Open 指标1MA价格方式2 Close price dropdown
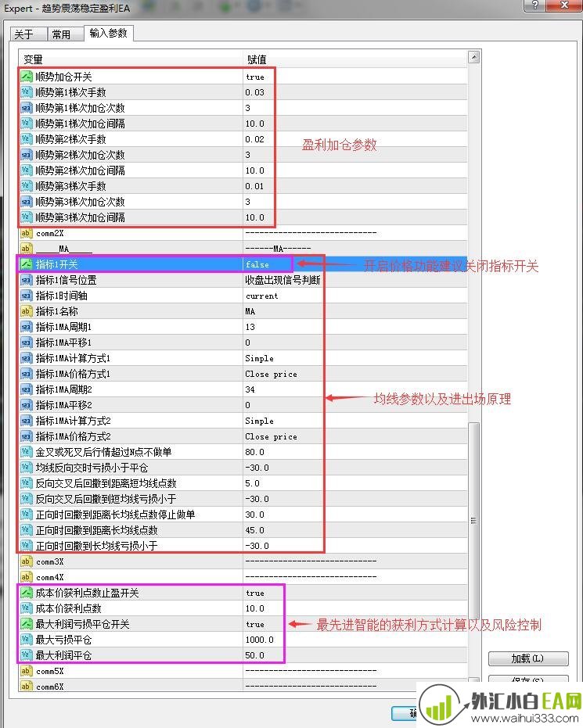This screenshot has height=728, width=583. [272, 436]
